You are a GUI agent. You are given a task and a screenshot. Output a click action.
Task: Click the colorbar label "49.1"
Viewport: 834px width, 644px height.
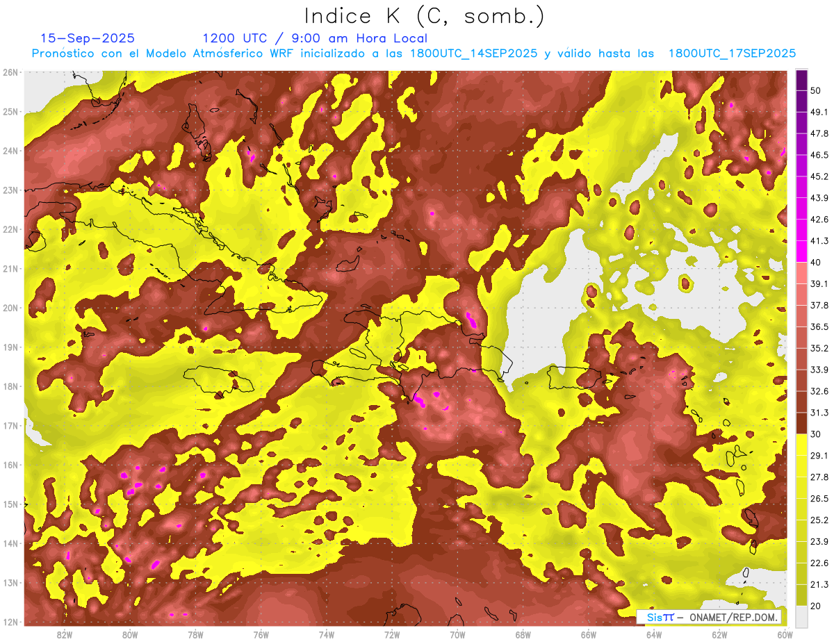click(819, 112)
